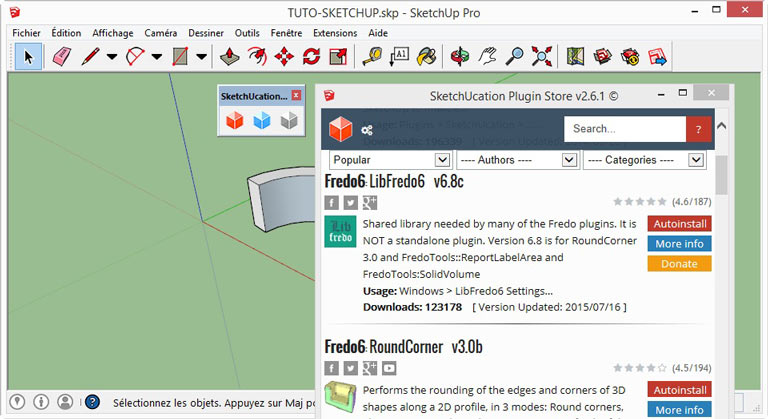Open the Authors filter dropdown
Image resolution: width=768 pixels, height=419 pixels.
tap(518, 160)
